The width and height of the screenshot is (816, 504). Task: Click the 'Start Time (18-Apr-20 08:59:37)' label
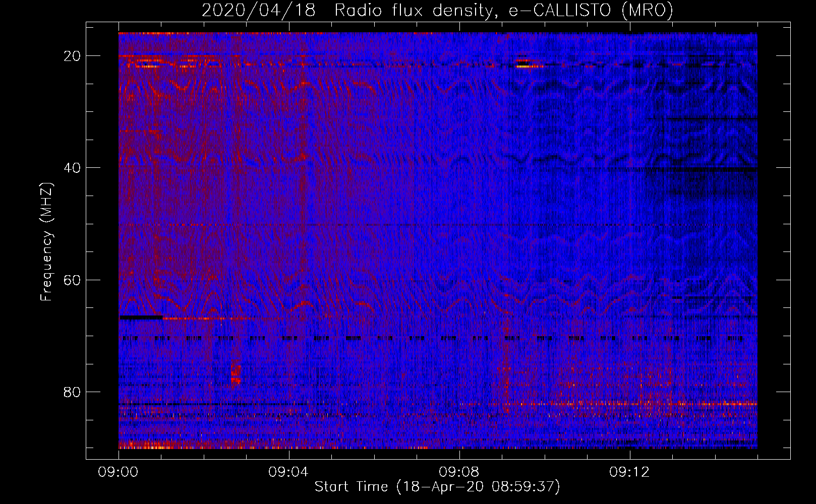click(437, 487)
